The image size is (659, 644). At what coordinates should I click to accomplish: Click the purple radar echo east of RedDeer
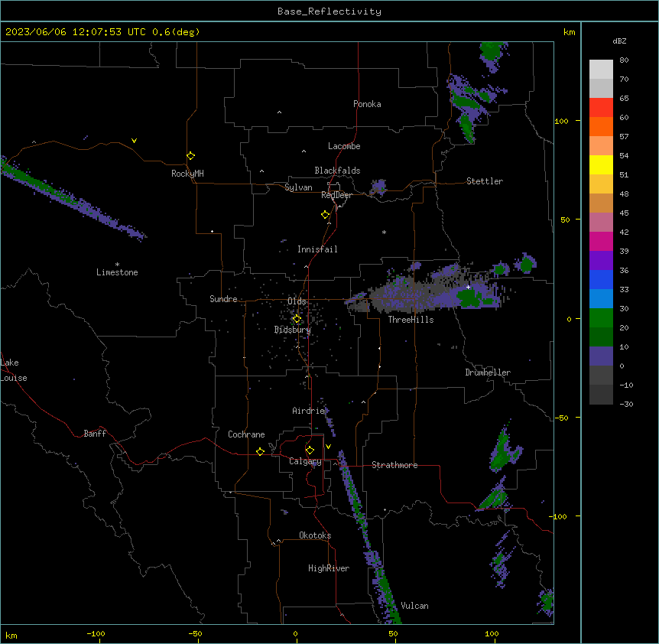378,186
